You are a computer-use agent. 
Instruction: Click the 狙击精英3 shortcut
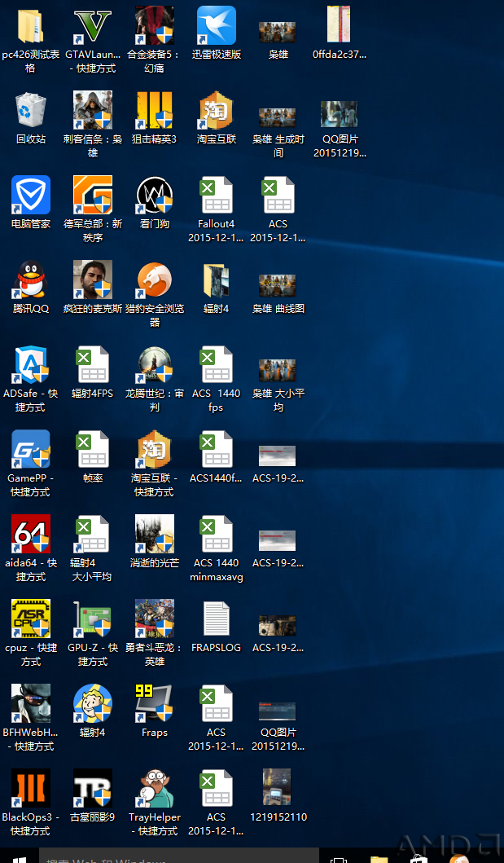click(x=155, y=110)
